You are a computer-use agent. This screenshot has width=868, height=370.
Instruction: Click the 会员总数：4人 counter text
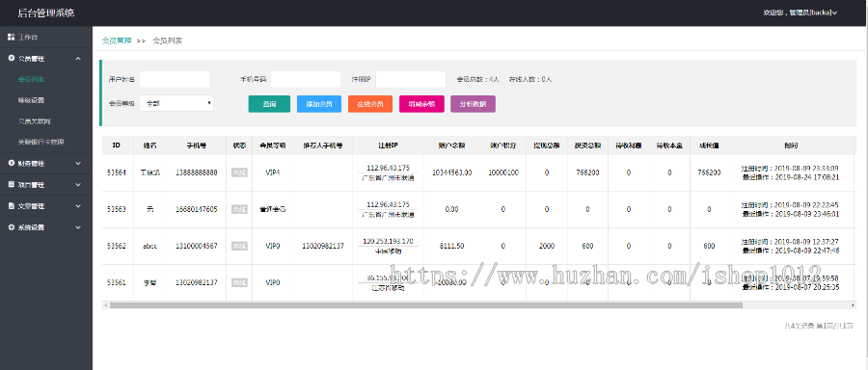click(x=478, y=79)
